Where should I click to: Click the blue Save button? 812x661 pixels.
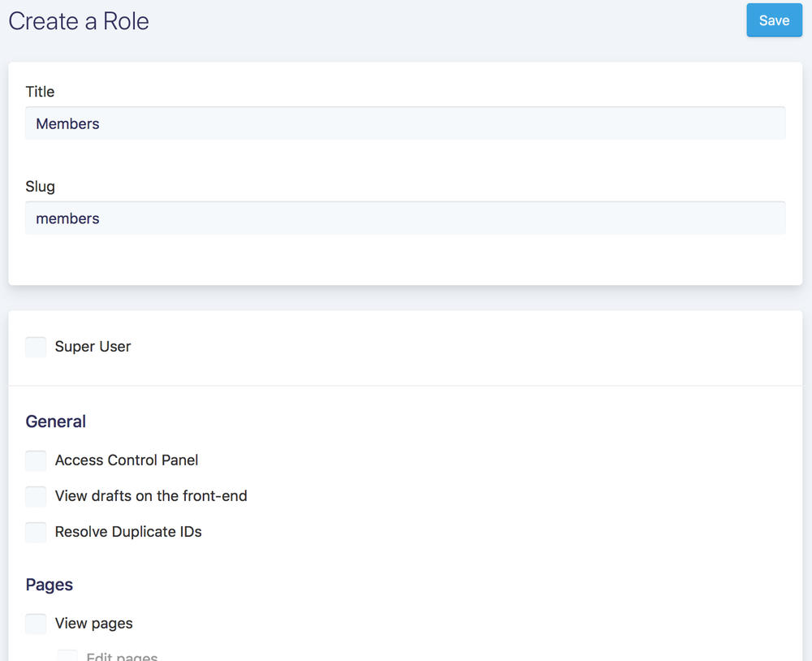tap(774, 20)
